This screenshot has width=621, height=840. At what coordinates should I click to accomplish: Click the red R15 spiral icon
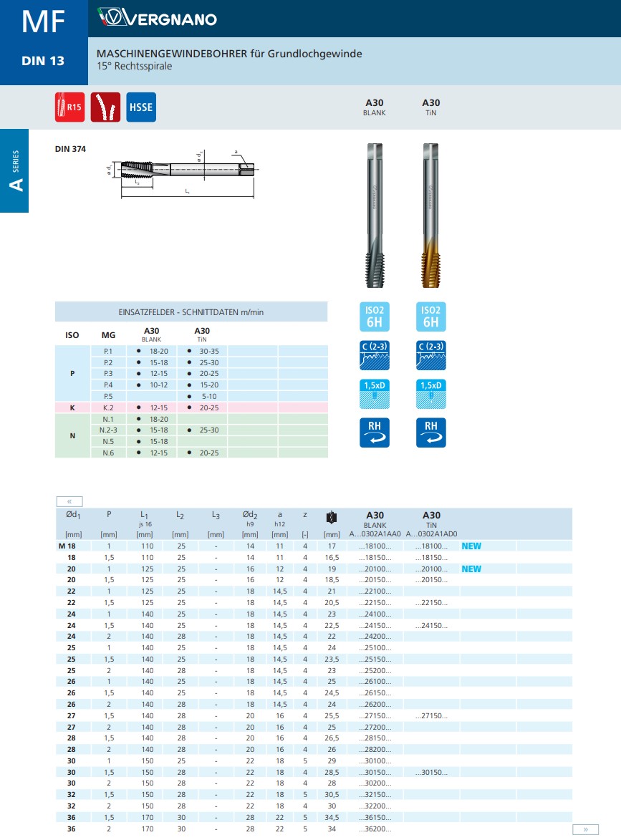[69, 107]
